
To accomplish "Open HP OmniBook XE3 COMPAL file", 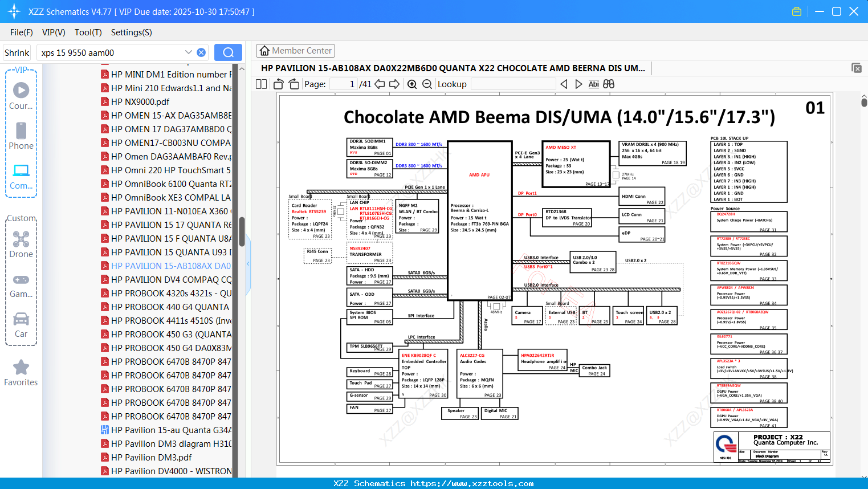I will pyautogui.click(x=166, y=197).
